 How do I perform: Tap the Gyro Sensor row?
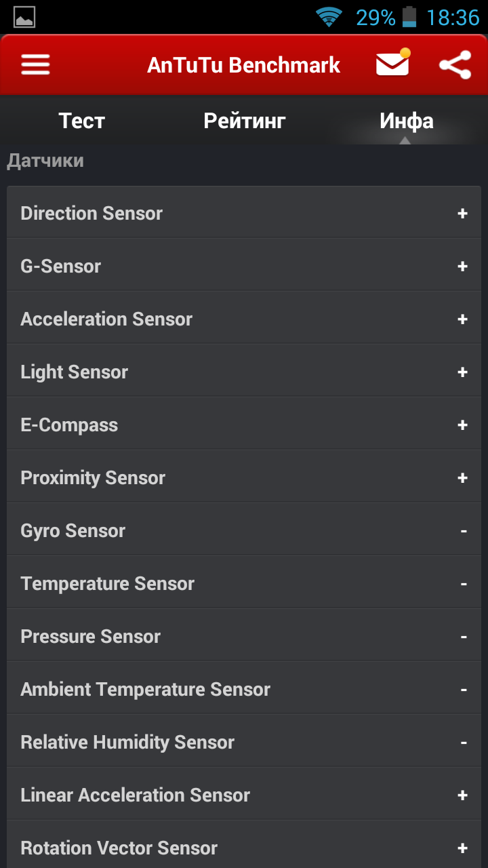pos(244,531)
